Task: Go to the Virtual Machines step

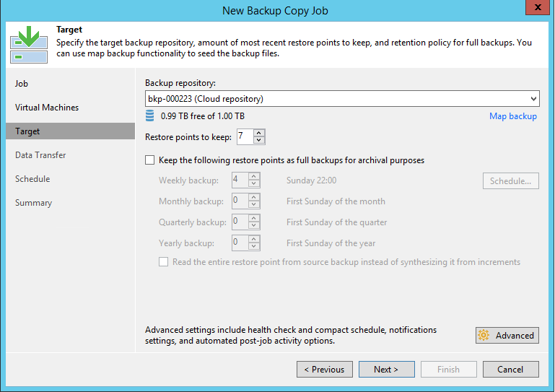Action: 47,108
